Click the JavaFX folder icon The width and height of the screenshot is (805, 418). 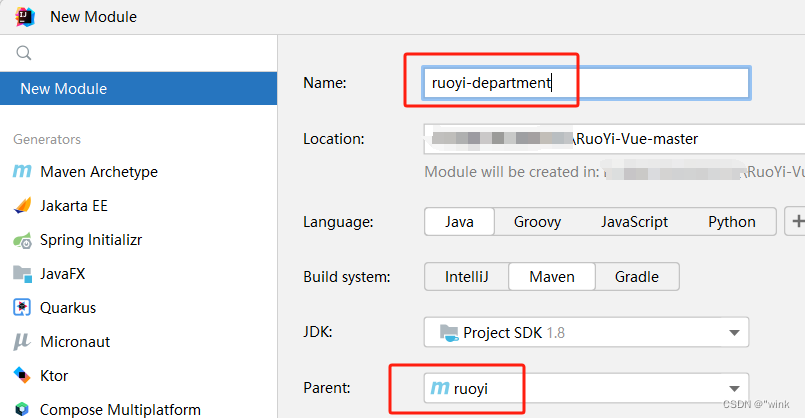click(x=22, y=274)
